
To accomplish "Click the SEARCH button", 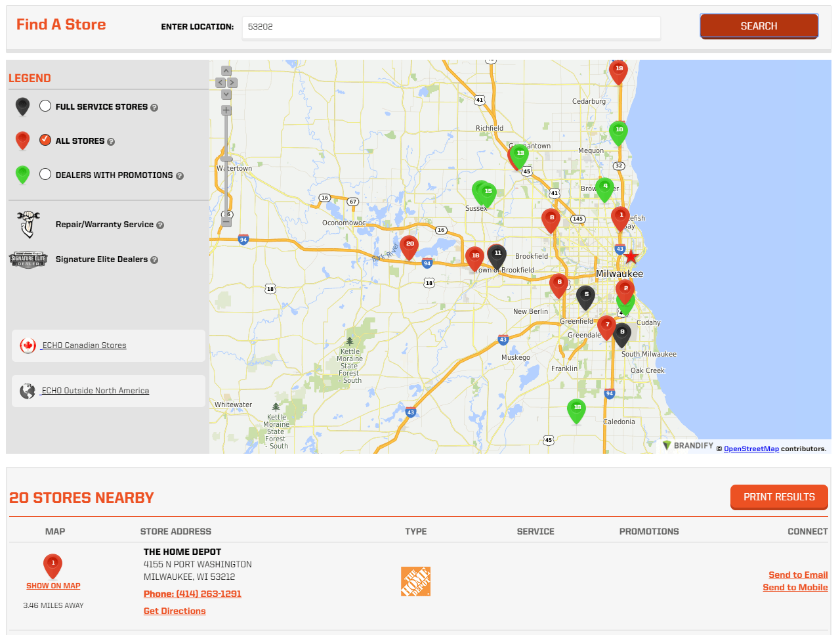I will point(759,26).
